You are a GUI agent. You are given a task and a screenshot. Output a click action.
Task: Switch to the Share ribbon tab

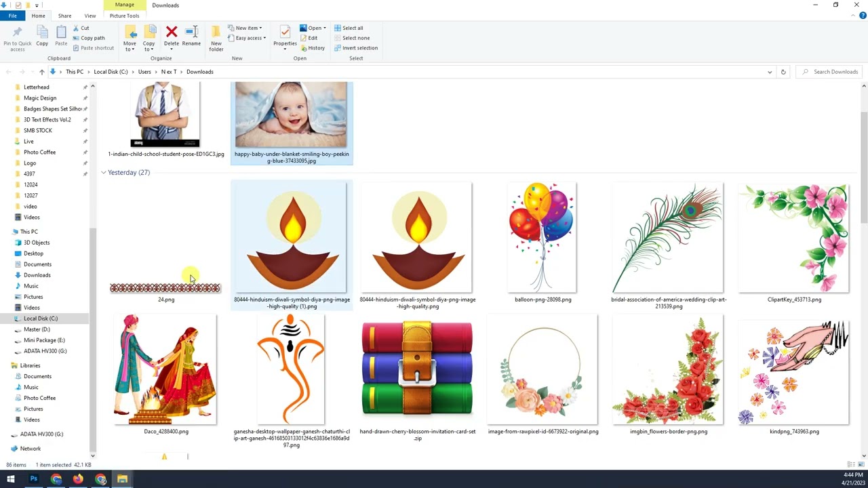click(64, 16)
